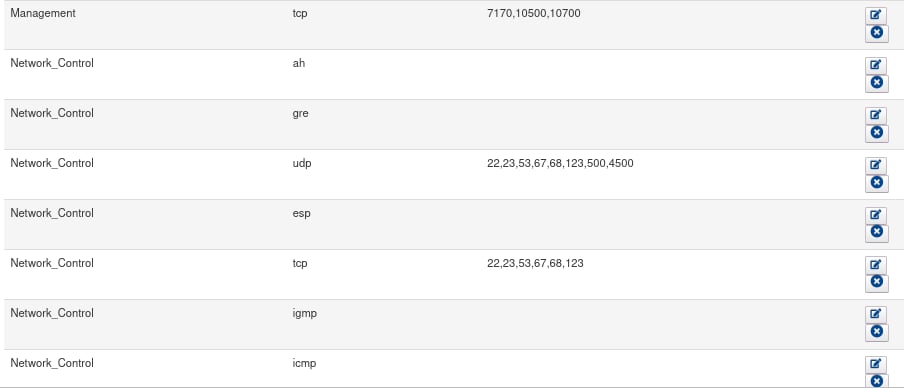Screen dimensions: 904x388
Task: Delete the Network_Control igmp rule
Action: (876, 333)
